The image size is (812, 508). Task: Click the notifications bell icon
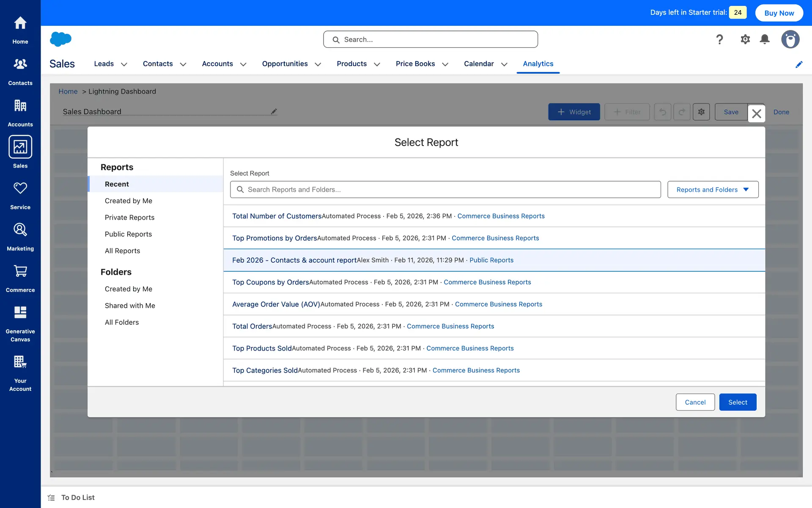[x=764, y=39]
